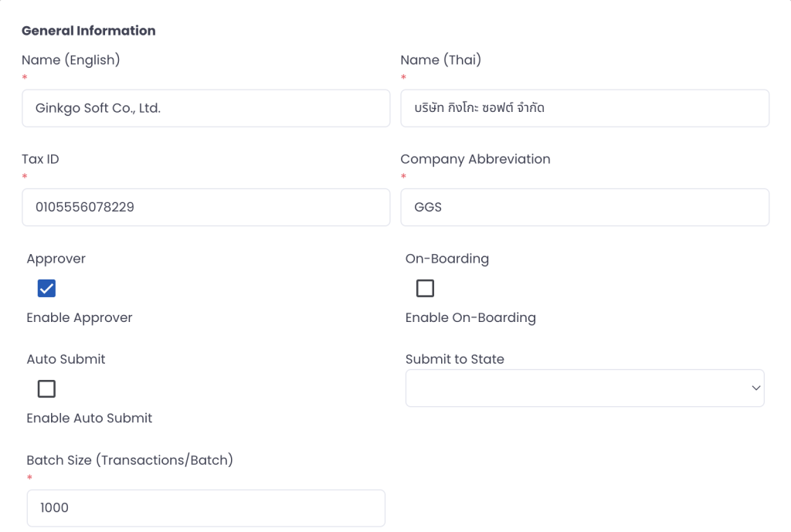Click the chevron arrow in Submit to State
The image size is (791, 532).
[x=755, y=388]
